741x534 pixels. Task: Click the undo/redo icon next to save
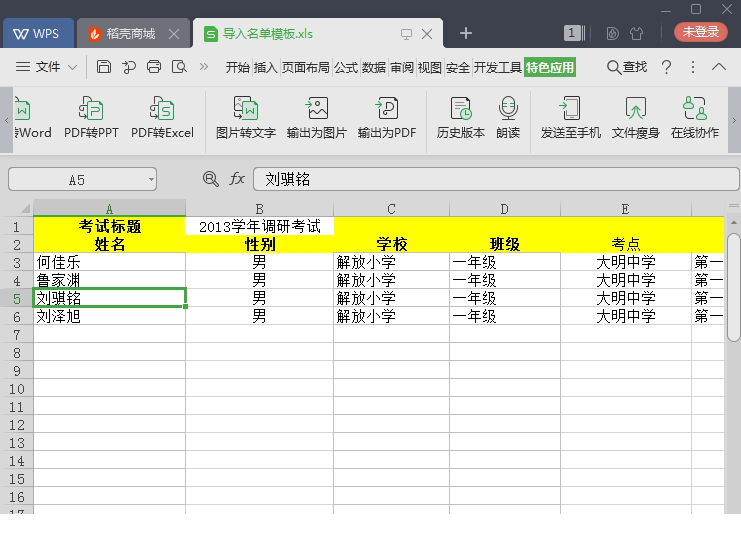click(x=129, y=67)
